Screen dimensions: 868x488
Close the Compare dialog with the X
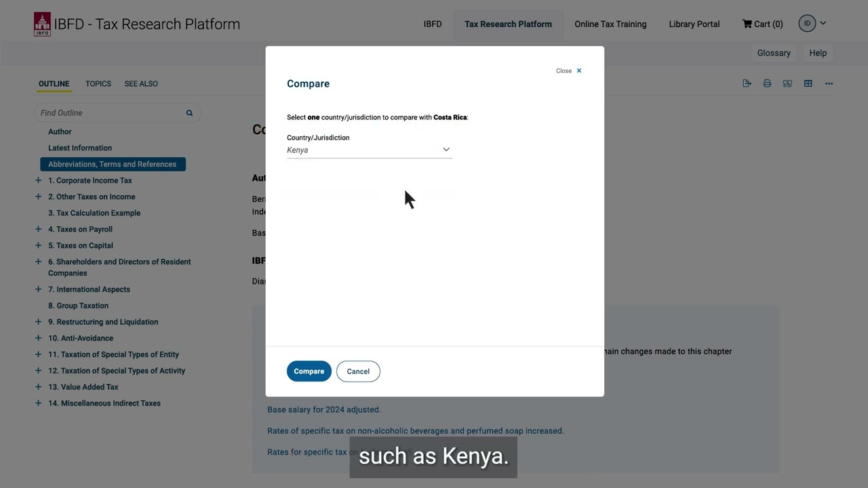pos(578,70)
